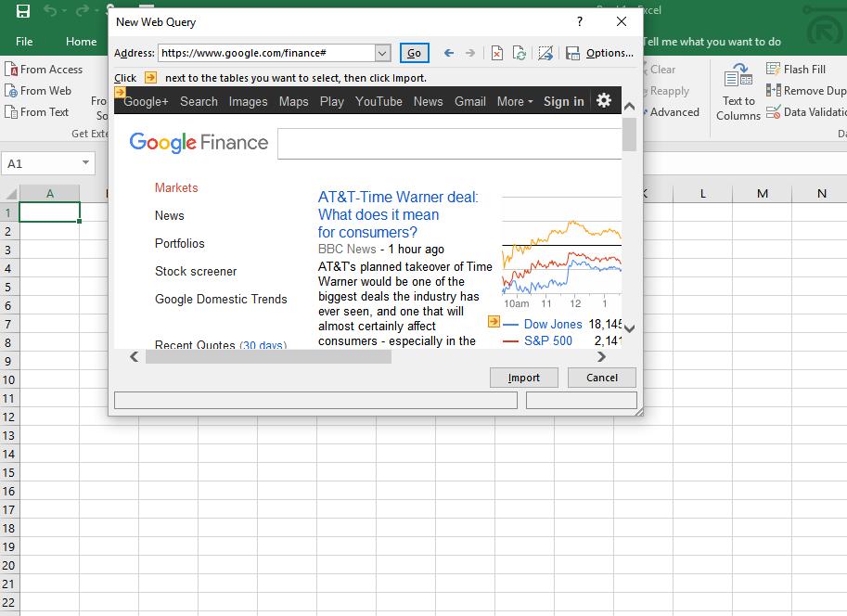This screenshot has height=616, width=847.
Task: Open Portfolios in the Finance sidebar
Action: coord(179,243)
